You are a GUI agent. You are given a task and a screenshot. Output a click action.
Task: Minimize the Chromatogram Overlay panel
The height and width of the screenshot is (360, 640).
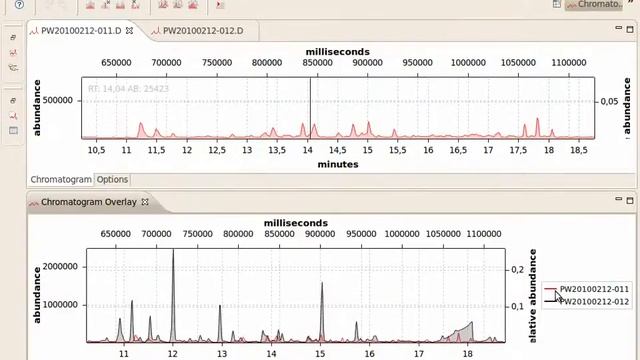click(x=618, y=199)
